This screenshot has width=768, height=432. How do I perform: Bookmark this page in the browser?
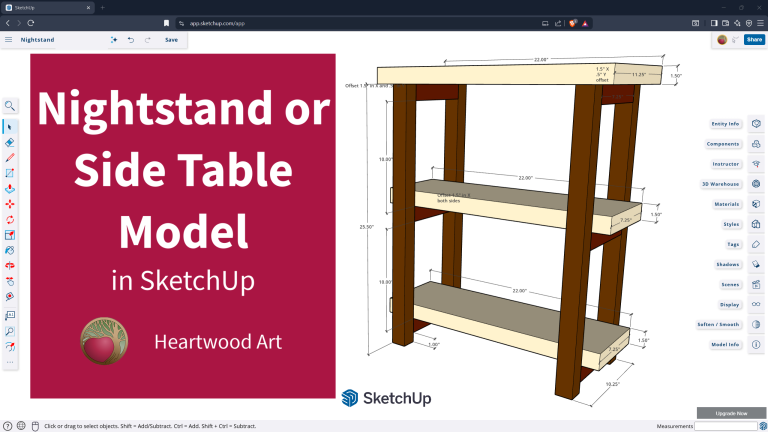[167, 23]
